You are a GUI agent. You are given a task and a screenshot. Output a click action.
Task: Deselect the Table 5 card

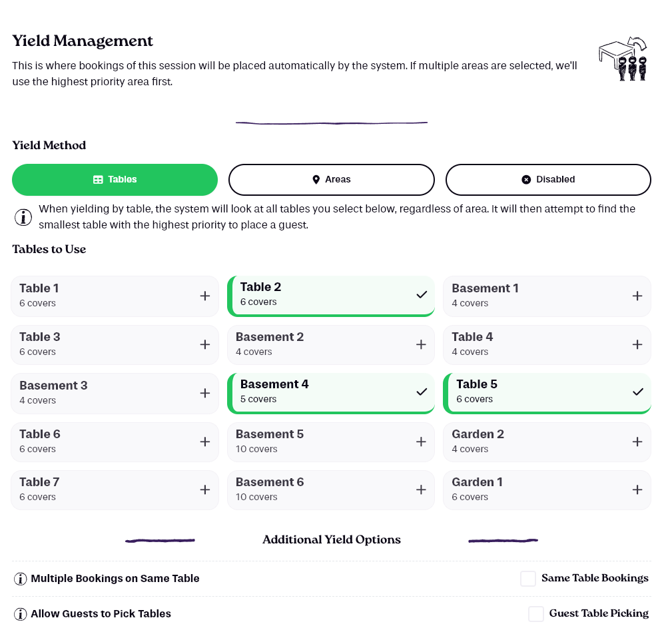(x=547, y=393)
